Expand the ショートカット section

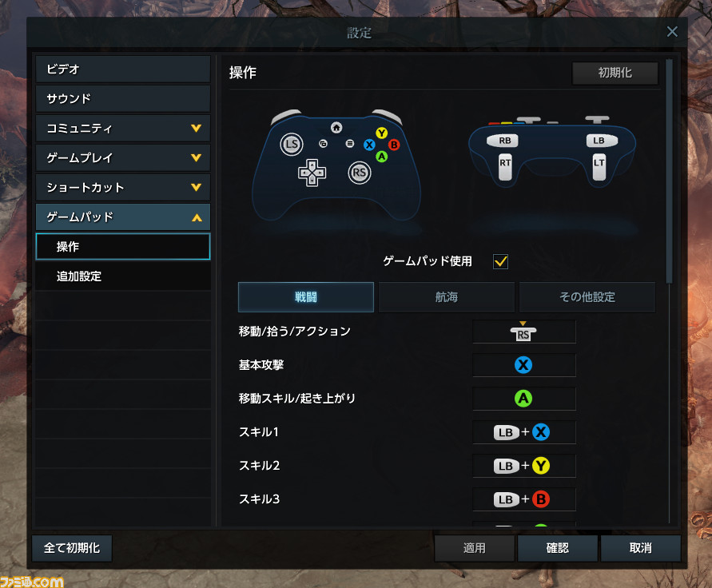point(122,188)
